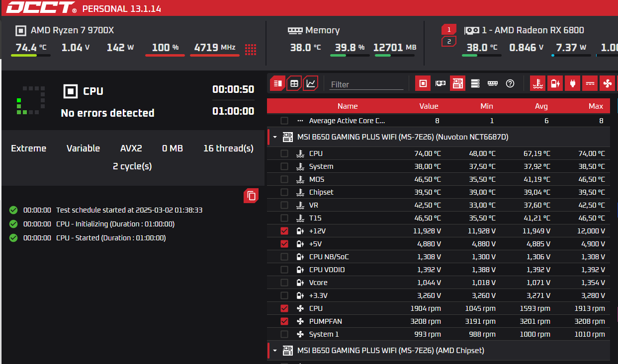The height and width of the screenshot is (364, 618).
Task: Click the CPU NB/SoC value 1,308 V
Action: pos(429,257)
